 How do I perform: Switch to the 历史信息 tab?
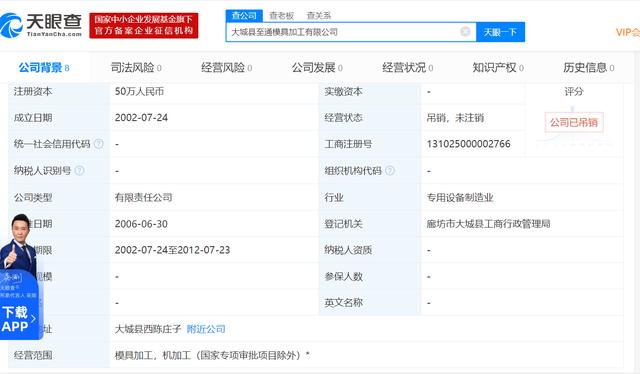(589, 67)
